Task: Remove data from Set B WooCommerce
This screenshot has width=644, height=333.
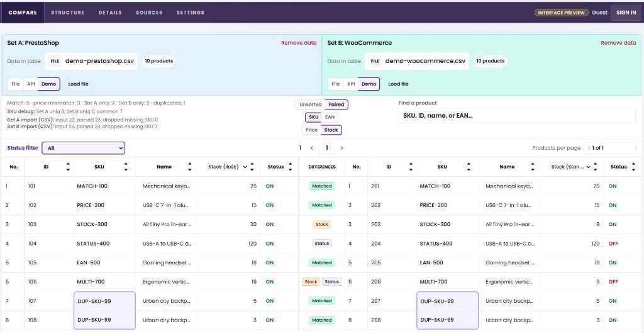Action: [619, 43]
